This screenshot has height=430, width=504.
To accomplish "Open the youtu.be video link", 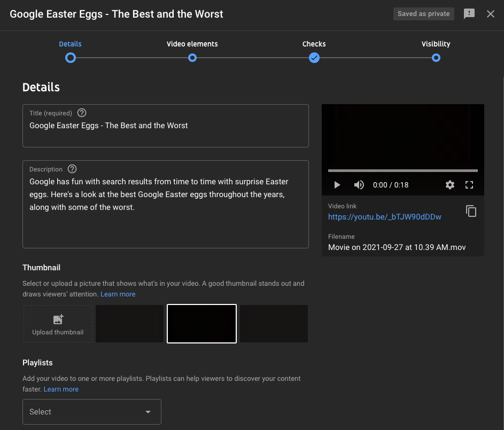I will coord(384,217).
